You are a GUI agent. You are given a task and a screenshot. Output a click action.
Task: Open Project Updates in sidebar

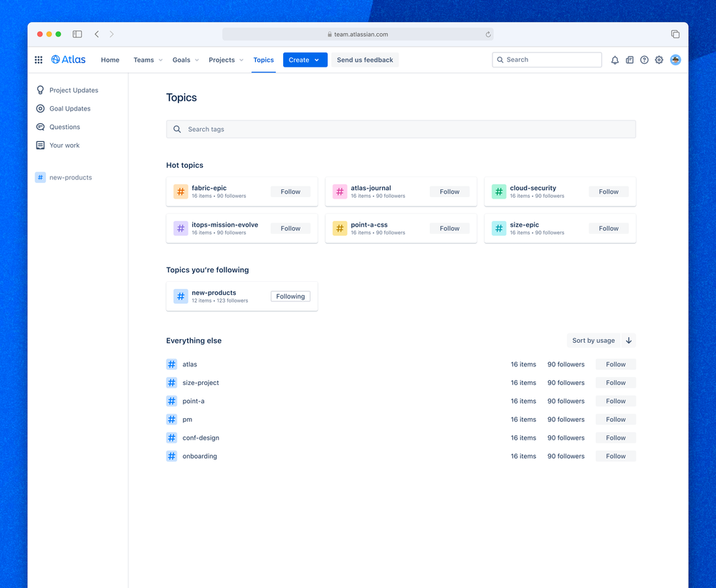tap(74, 90)
